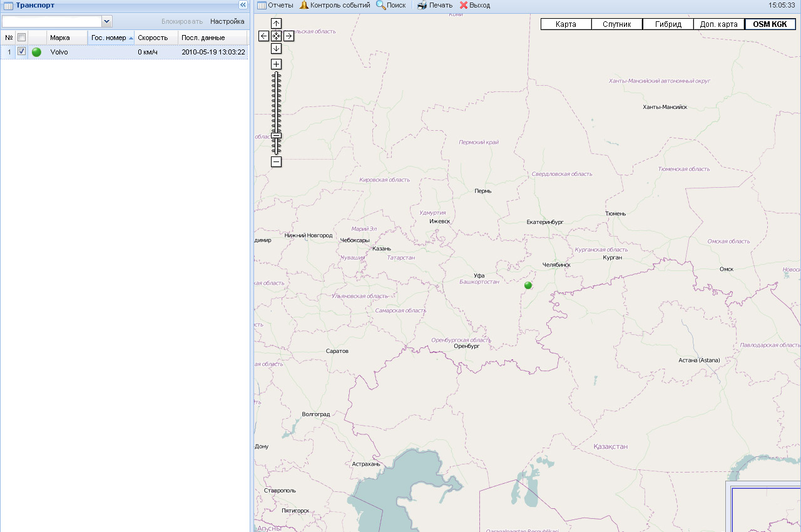The height and width of the screenshot is (532, 801).
Task: Pan the map left with arrow icon
Action: tap(264, 36)
